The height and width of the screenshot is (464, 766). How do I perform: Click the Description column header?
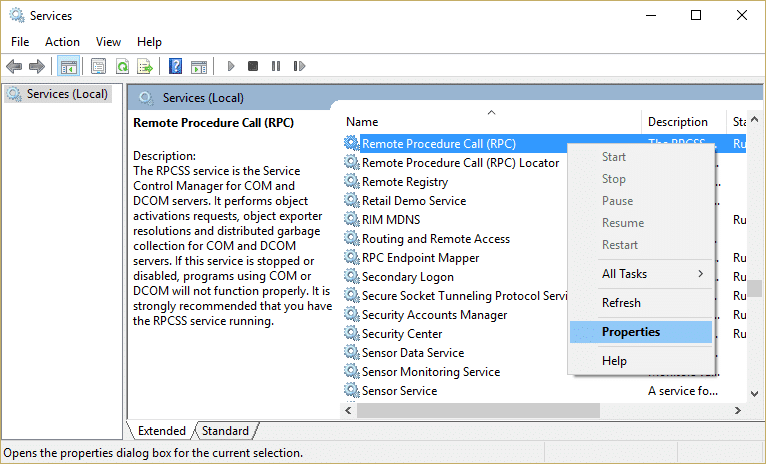pos(677,122)
